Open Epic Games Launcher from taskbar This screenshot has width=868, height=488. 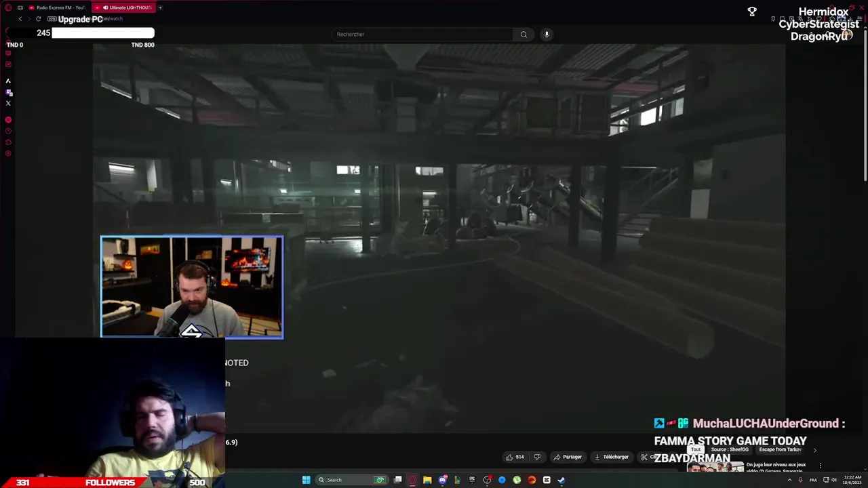(472, 480)
